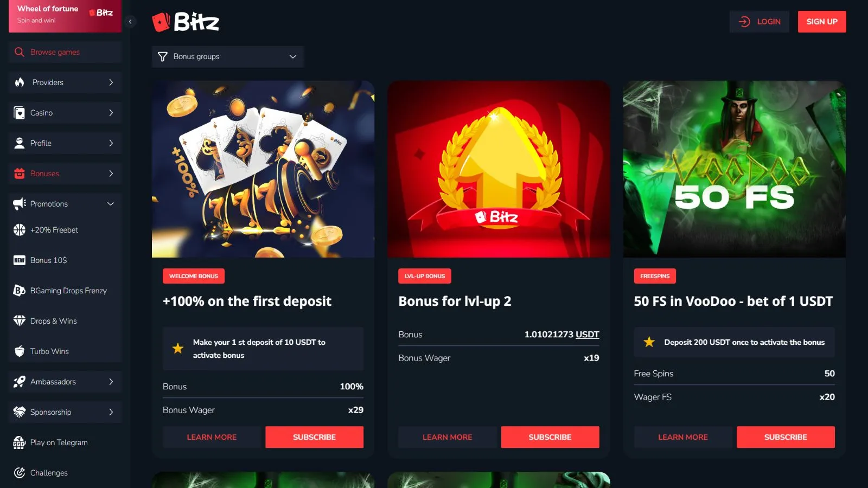Click the Wheel of fortune banner
The image size is (868, 488).
point(65,16)
